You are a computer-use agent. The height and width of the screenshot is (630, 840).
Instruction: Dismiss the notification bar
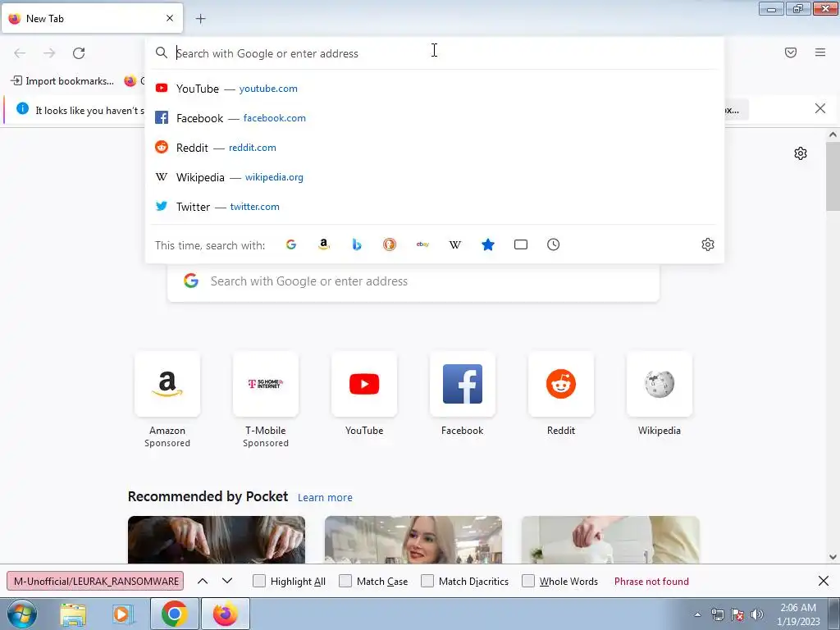[819, 109]
